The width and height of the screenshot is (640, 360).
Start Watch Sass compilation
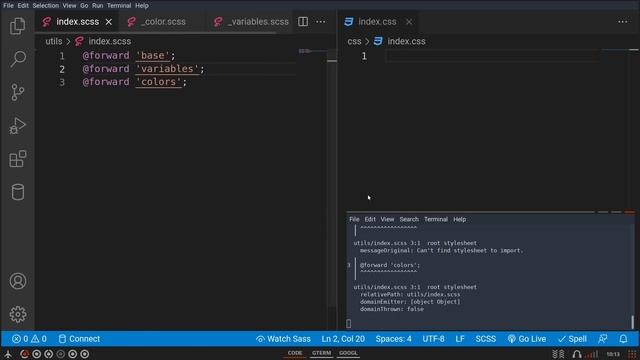tap(283, 339)
